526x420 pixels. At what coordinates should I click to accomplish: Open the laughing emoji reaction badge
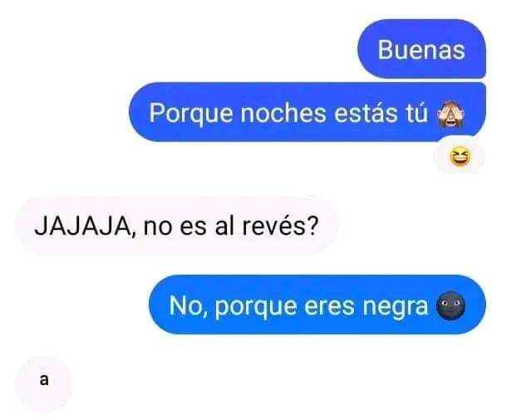[460, 158]
